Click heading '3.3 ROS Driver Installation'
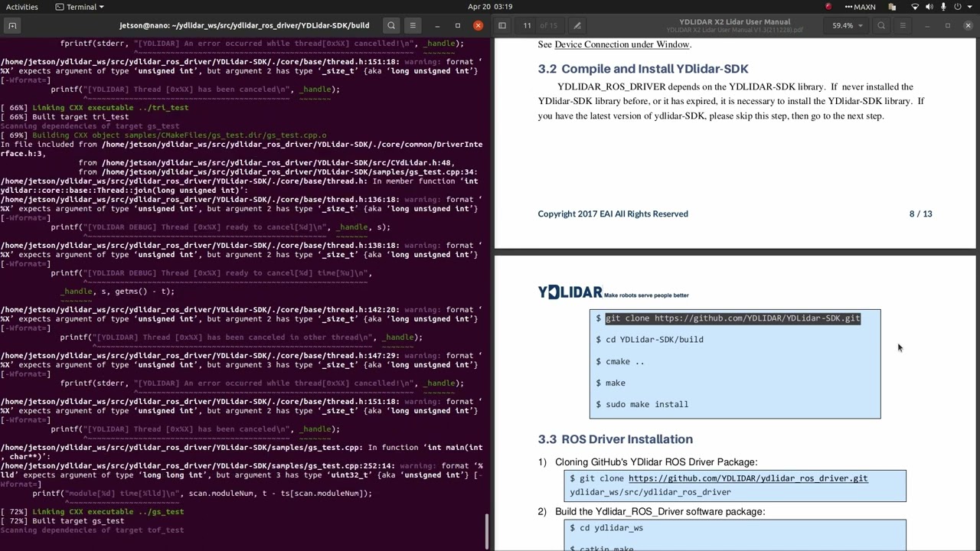This screenshot has height=551, width=980. (615, 439)
